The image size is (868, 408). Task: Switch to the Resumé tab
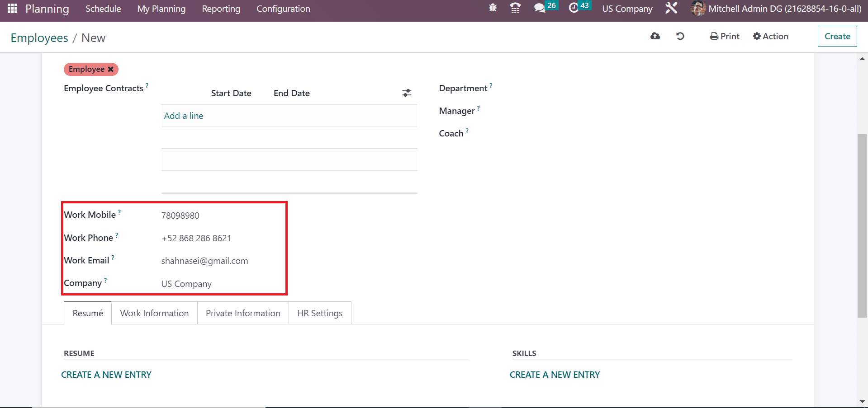click(x=88, y=313)
